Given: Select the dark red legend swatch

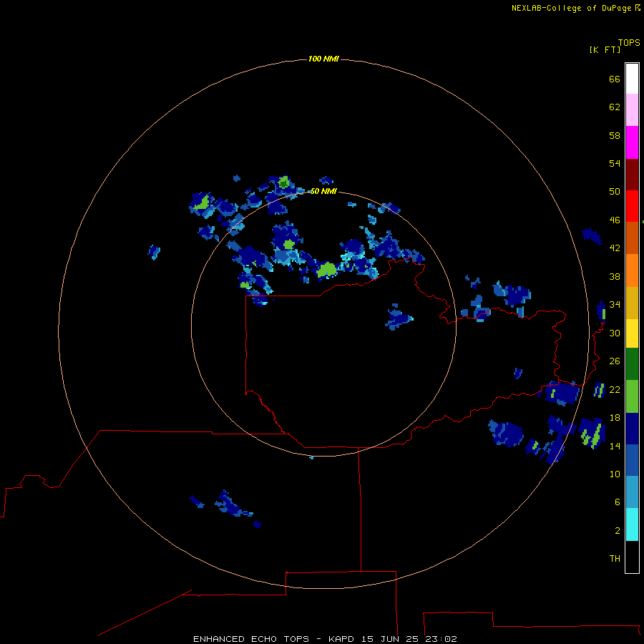Looking at the screenshot, I should click(x=632, y=174).
